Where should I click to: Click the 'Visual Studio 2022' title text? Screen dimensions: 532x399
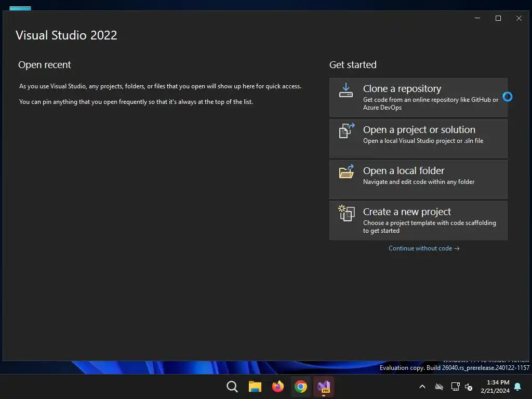(66, 35)
